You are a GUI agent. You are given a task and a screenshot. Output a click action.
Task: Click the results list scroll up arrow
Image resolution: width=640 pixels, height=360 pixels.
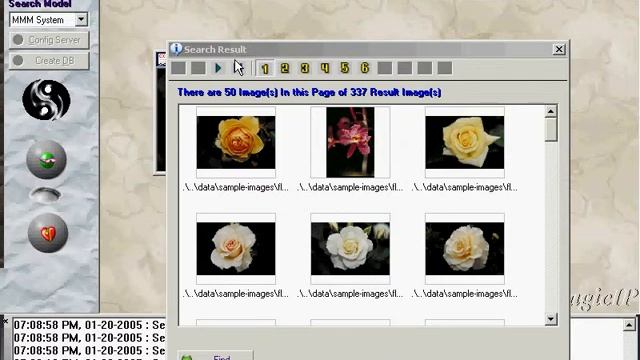[551, 111]
